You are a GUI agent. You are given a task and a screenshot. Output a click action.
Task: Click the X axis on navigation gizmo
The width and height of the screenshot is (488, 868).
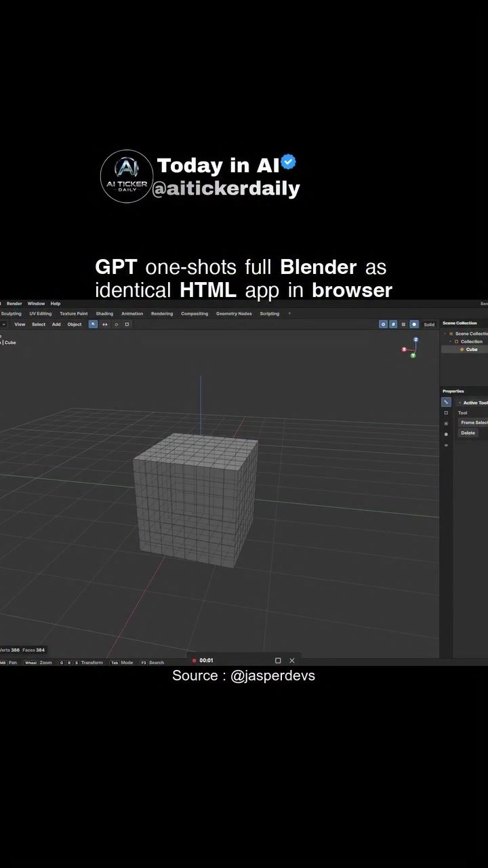click(404, 350)
